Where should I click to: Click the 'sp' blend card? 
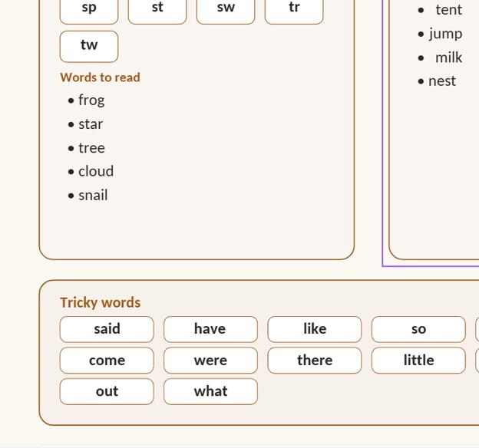coord(89,12)
